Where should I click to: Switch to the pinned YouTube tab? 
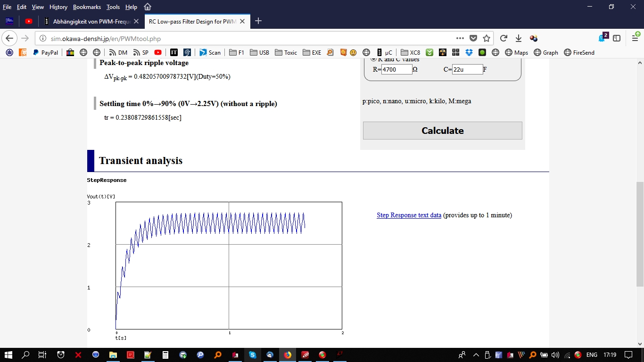(x=29, y=21)
